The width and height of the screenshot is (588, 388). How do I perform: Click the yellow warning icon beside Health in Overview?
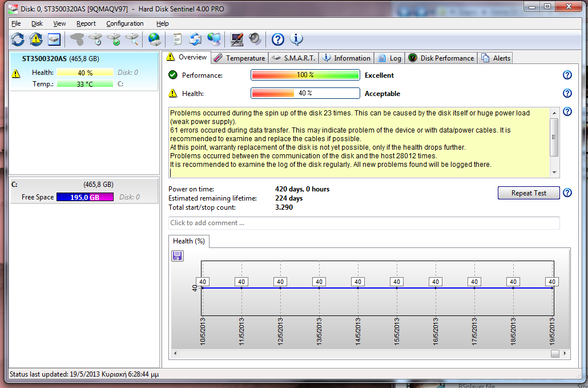[173, 93]
